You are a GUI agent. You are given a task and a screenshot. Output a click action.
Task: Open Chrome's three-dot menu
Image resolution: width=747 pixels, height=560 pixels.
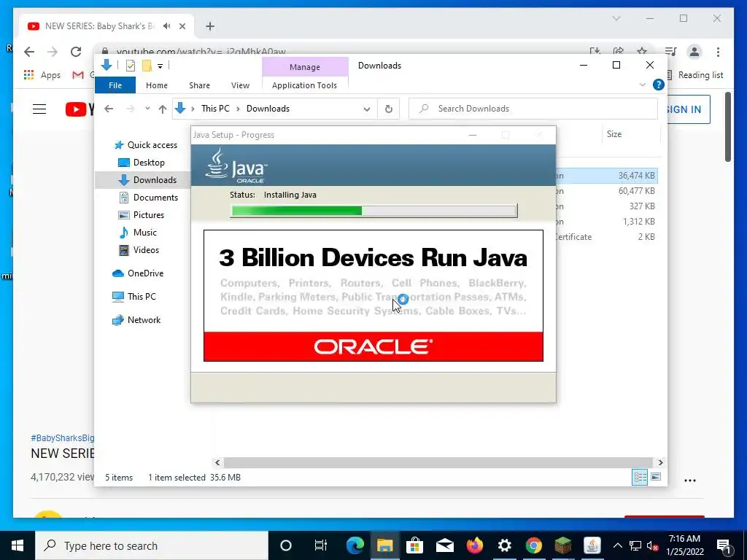(718, 52)
